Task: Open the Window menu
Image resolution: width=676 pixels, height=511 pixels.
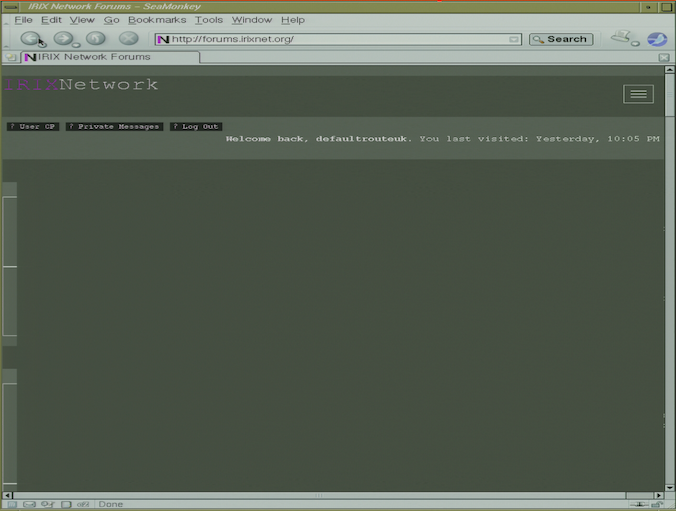Action: (252, 20)
